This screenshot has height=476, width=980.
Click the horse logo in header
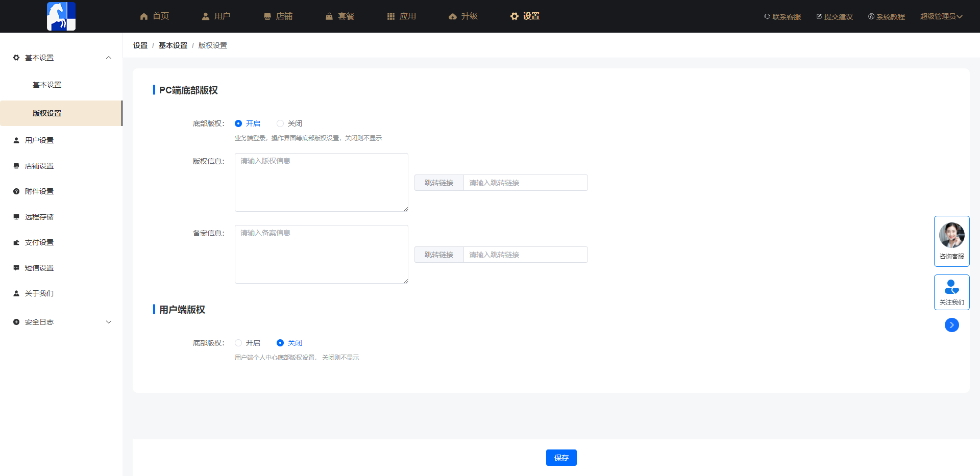(61, 16)
